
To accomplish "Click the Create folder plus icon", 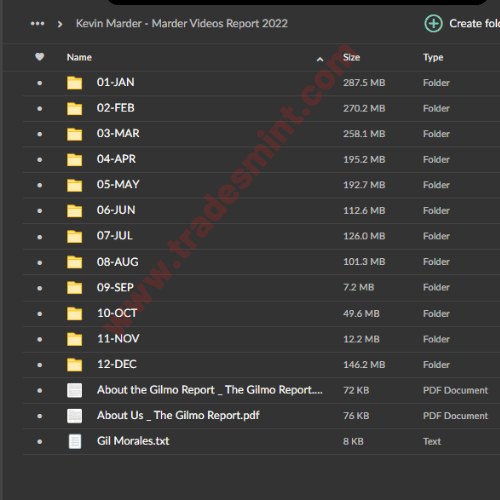I will pyautogui.click(x=433, y=24).
